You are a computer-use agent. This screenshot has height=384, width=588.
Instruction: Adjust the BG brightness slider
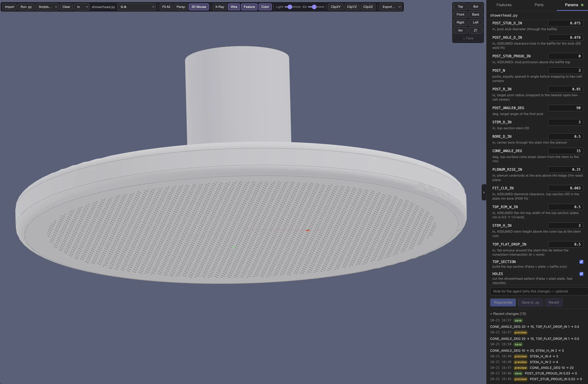(316, 7)
